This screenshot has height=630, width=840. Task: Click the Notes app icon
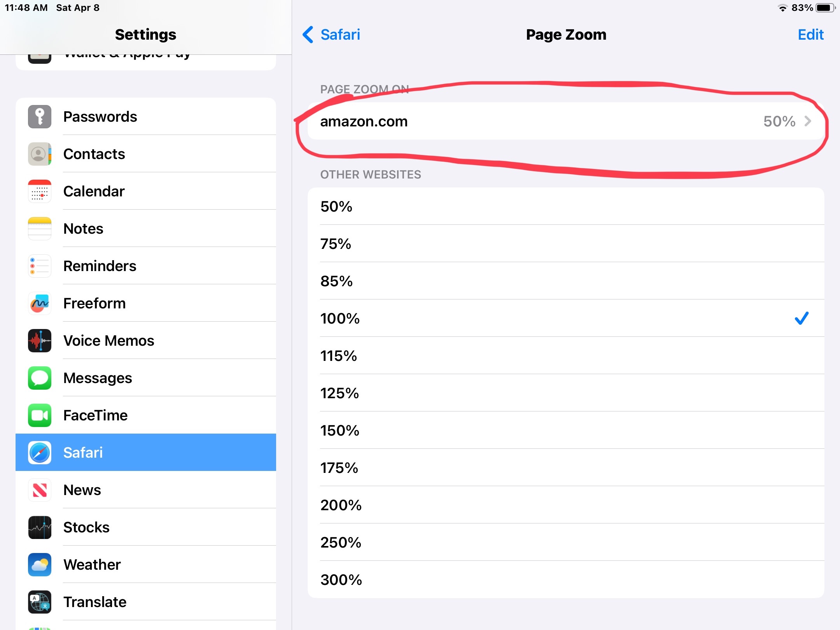point(39,229)
